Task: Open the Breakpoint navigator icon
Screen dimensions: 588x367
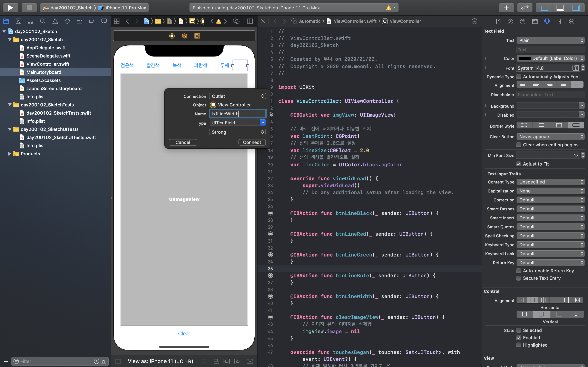Action: coord(92,21)
